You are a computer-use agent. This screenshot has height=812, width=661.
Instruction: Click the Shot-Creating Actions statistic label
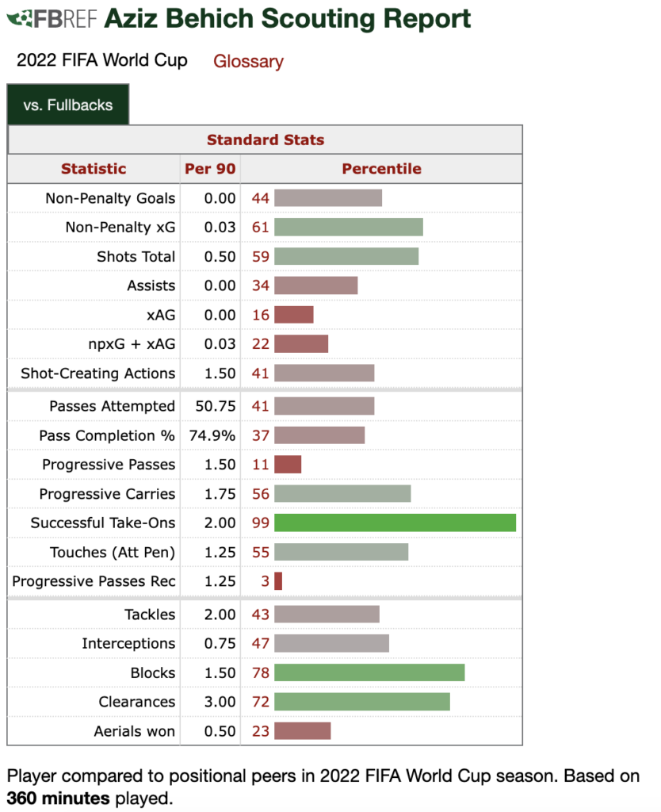click(x=98, y=373)
